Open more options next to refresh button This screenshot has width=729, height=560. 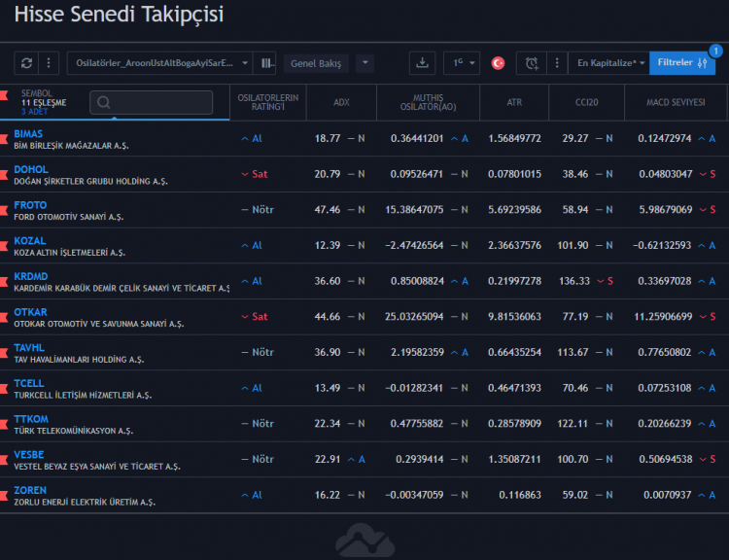[50, 63]
